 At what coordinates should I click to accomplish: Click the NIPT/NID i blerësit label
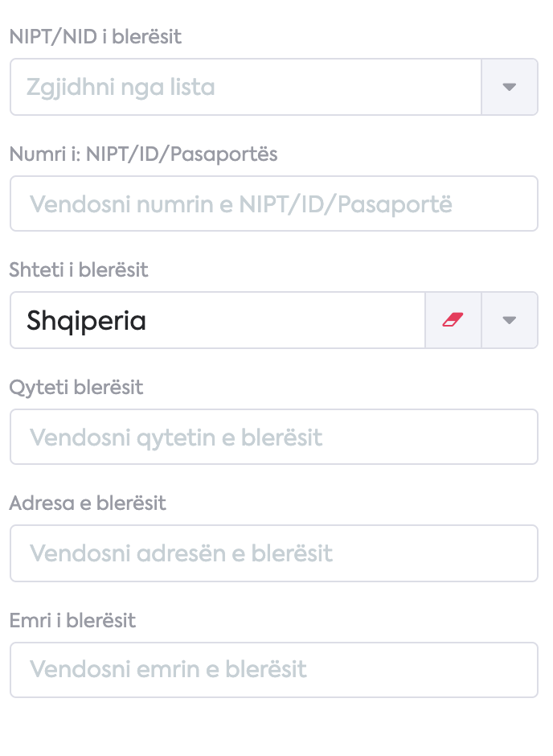(96, 37)
